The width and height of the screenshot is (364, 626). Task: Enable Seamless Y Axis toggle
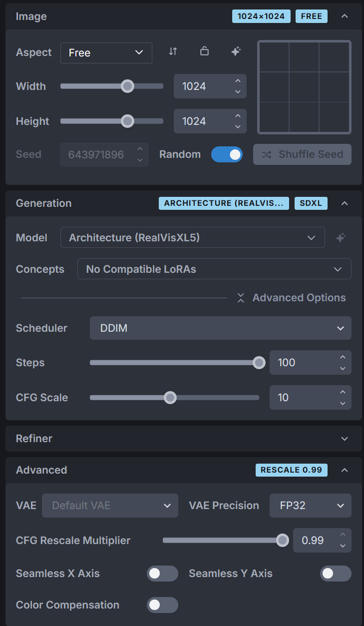coord(335,573)
